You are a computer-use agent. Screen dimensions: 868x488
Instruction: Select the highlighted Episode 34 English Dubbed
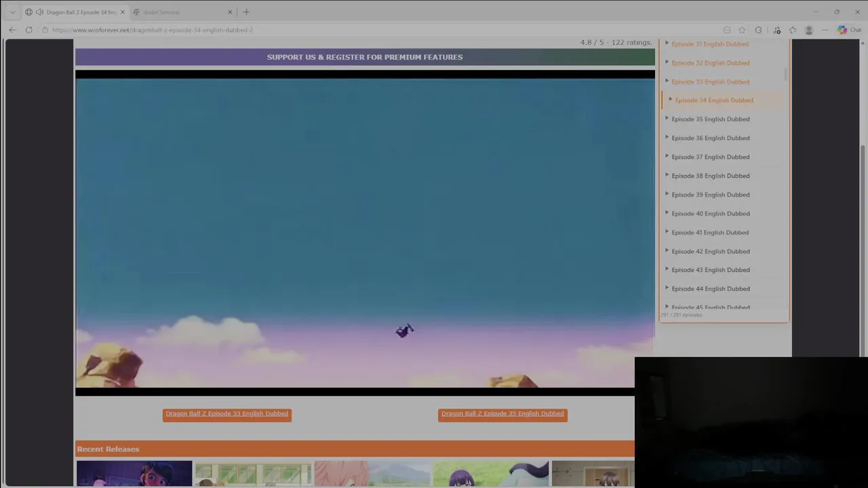pos(714,100)
